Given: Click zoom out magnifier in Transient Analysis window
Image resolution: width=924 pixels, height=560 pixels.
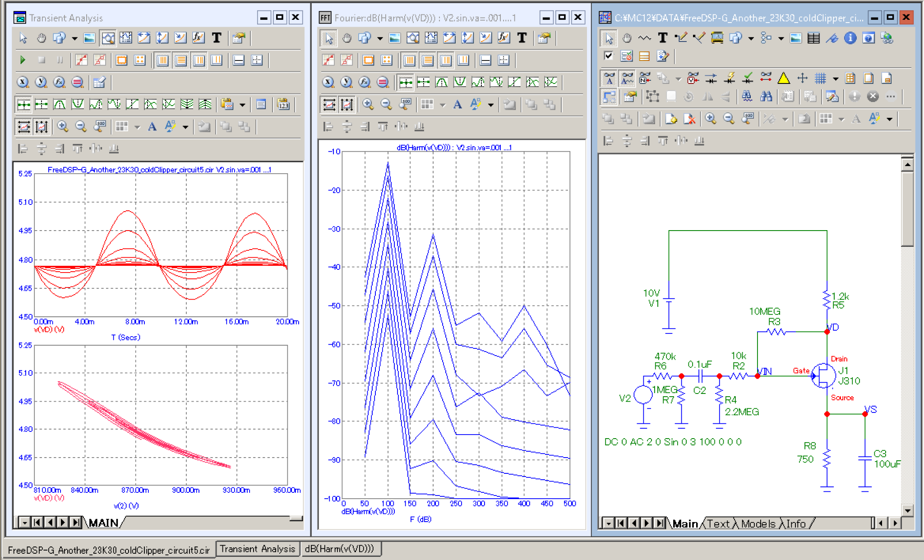Looking at the screenshot, I should 81,127.
